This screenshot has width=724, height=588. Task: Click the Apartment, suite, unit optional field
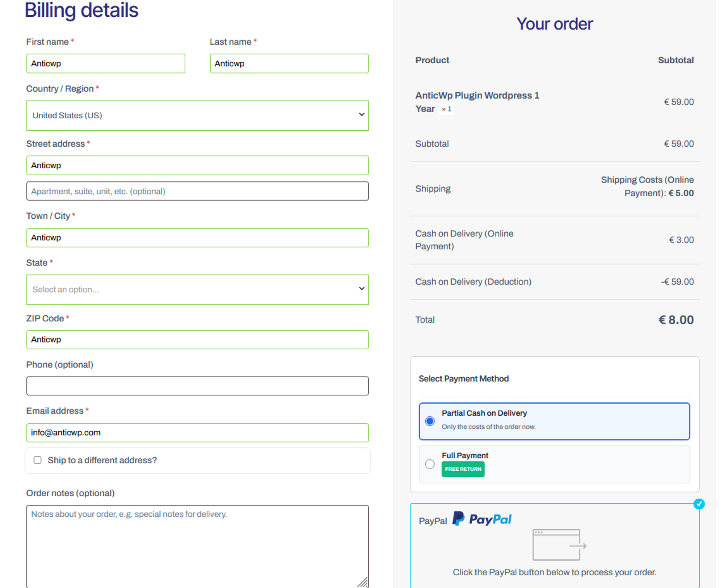coord(197,191)
